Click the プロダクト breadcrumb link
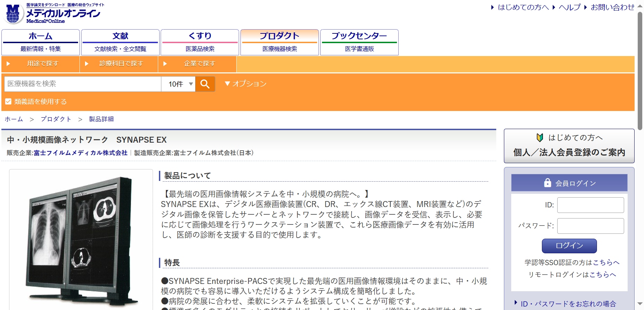Viewport: 644px width, 310px height. coord(56,119)
